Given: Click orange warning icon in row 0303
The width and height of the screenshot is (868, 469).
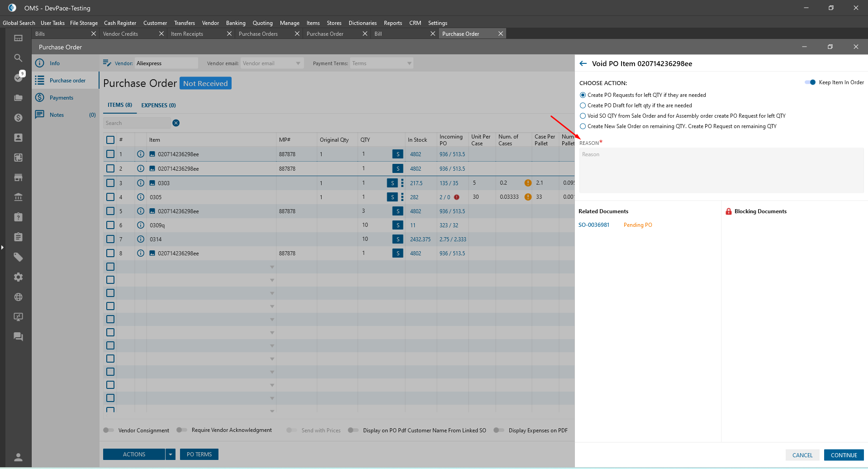Looking at the screenshot, I should click(x=528, y=183).
